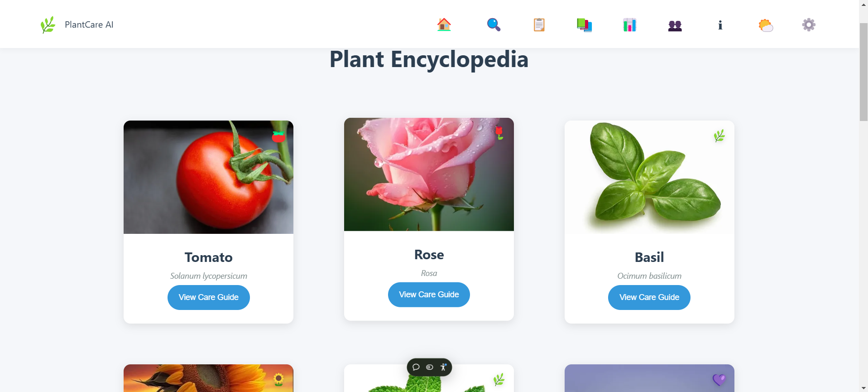Click the purple heart badge on lavender card
868x392 pixels.
(719, 379)
